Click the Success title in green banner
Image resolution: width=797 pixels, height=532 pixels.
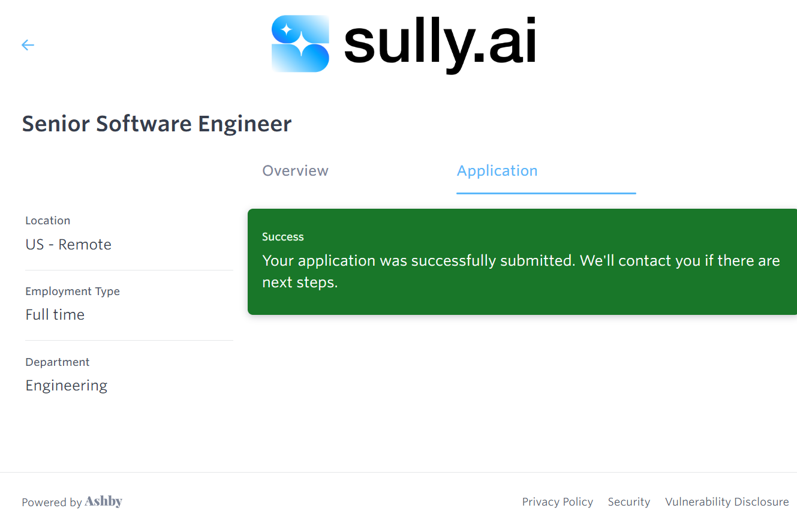283,237
